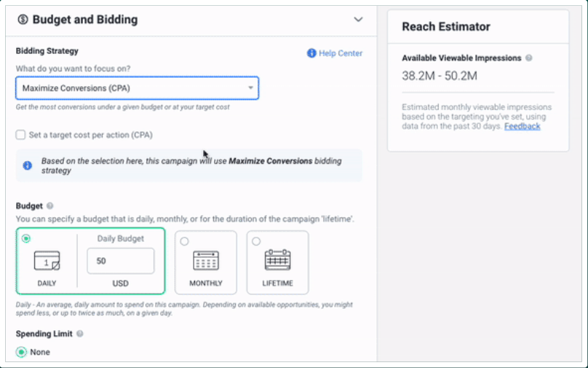The image size is (588, 368).
Task: Click the Feedback link in Reach Estimator
Action: [522, 126]
